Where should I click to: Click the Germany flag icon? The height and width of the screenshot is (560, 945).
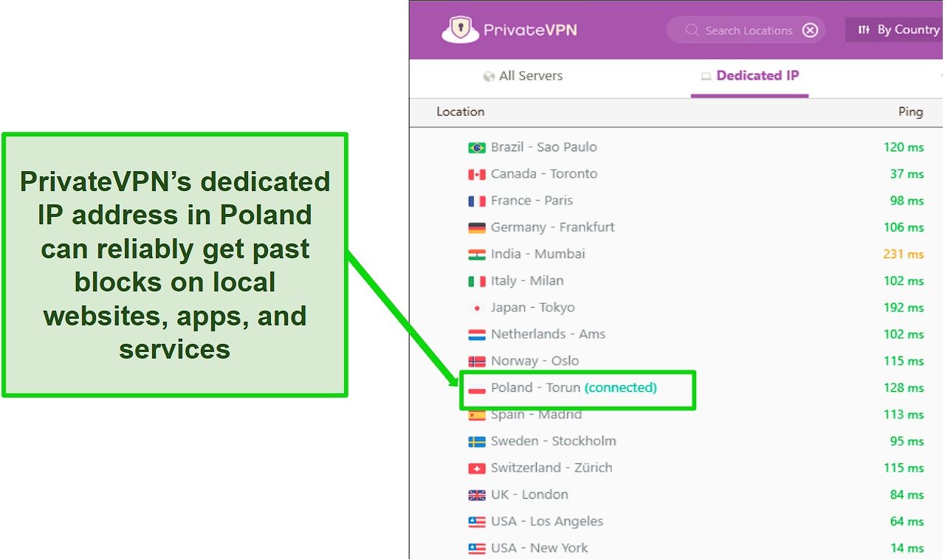point(477,227)
